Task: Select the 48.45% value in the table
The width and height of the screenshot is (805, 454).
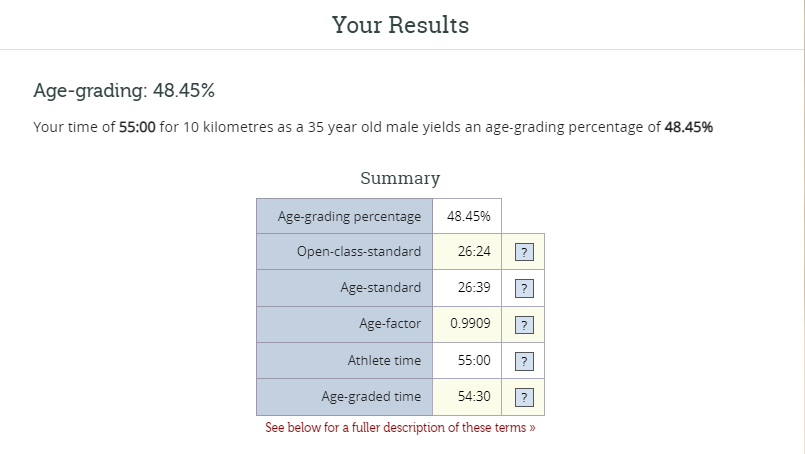Action: (468, 216)
